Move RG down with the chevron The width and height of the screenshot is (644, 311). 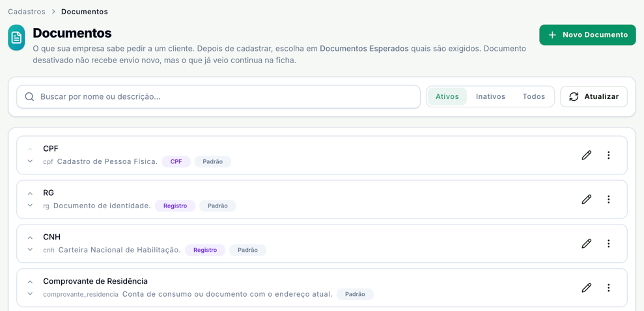[x=30, y=206]
